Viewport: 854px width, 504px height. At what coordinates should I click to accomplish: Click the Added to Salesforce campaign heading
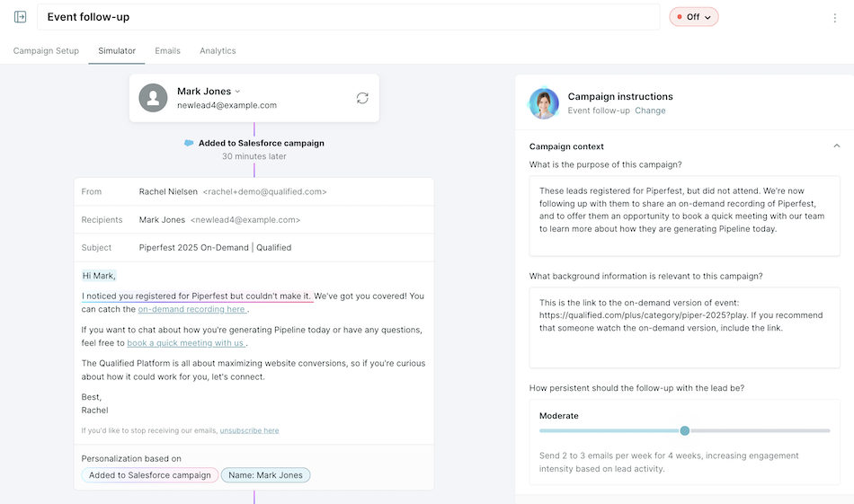[x=261, y=143]
